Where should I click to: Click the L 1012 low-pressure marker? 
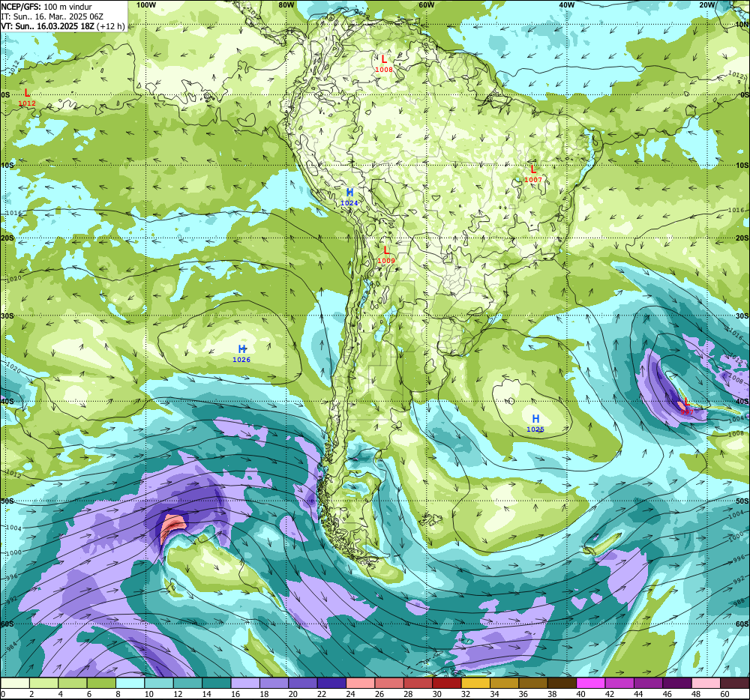point(27,97)
